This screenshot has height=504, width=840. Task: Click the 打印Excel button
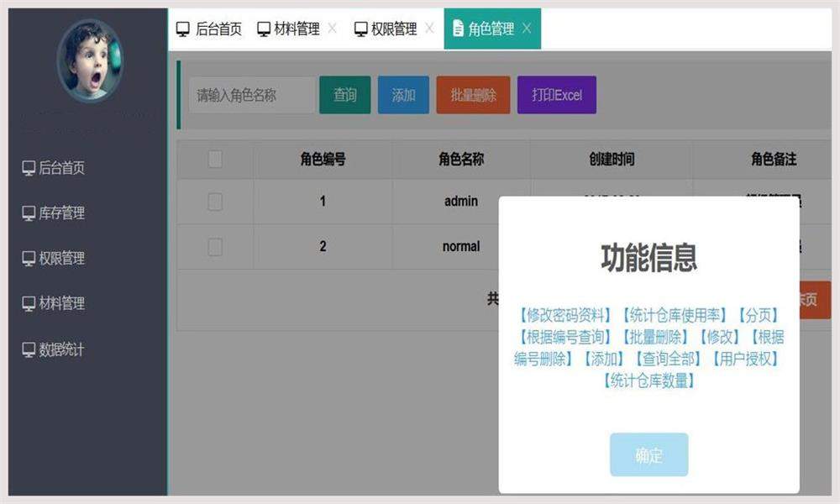point(556,95)
